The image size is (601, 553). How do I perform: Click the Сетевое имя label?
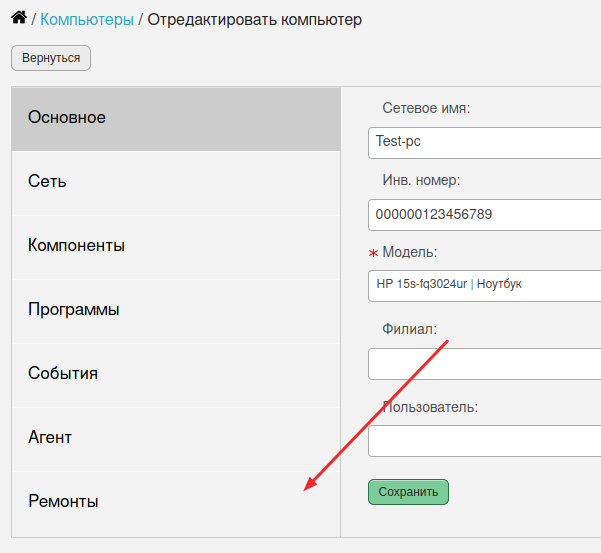click(426, 108)
